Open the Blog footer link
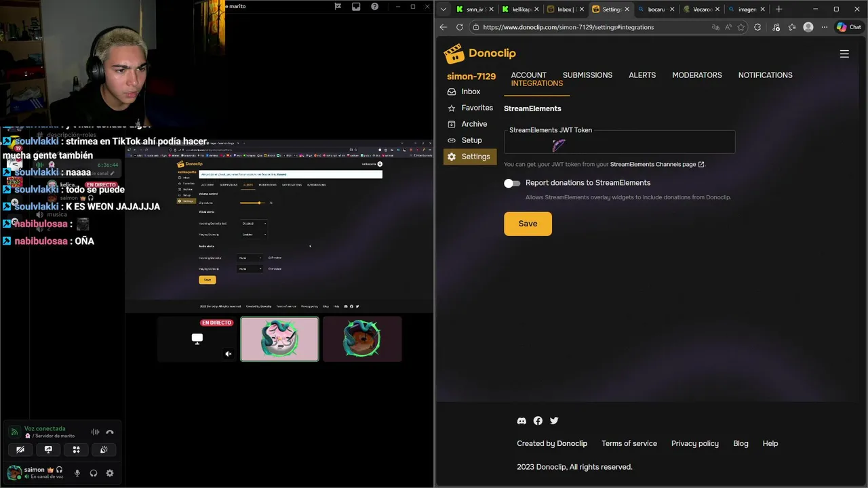Screen dimensions: 868x488 (741, 443)
